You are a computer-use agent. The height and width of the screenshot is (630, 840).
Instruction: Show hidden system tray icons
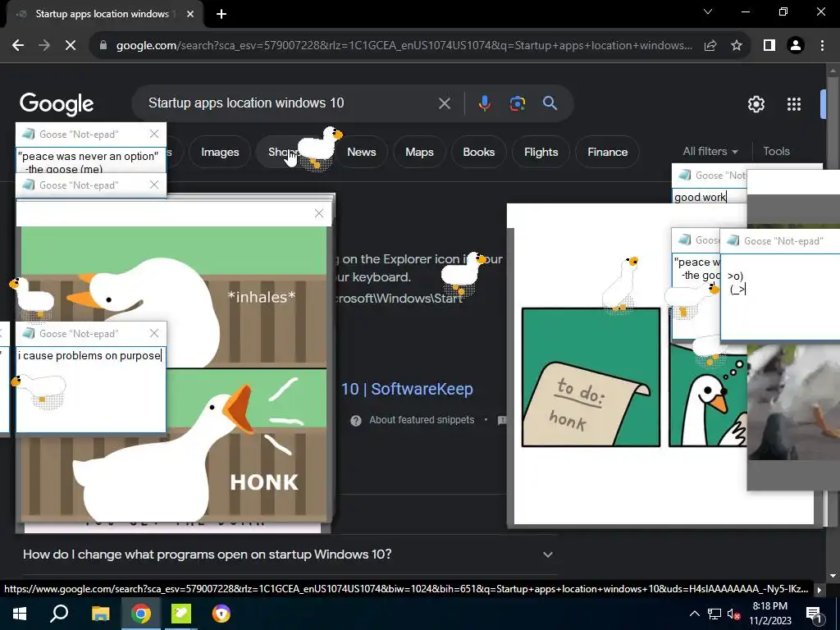click(694, 614)
